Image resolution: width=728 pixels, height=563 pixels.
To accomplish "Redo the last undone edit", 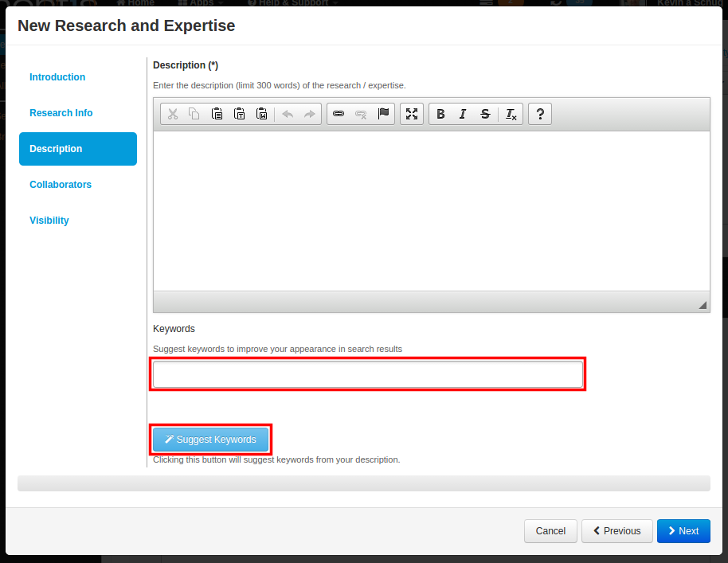I will click(309, 114).
